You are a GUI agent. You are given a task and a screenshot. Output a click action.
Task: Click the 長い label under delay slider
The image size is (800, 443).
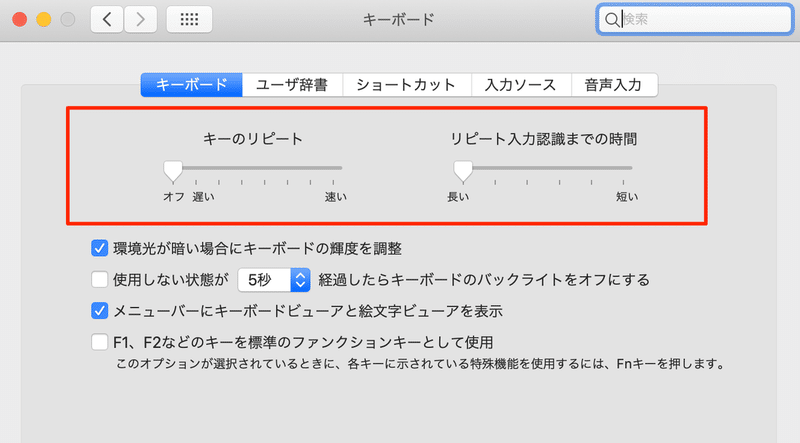(458, 197)
